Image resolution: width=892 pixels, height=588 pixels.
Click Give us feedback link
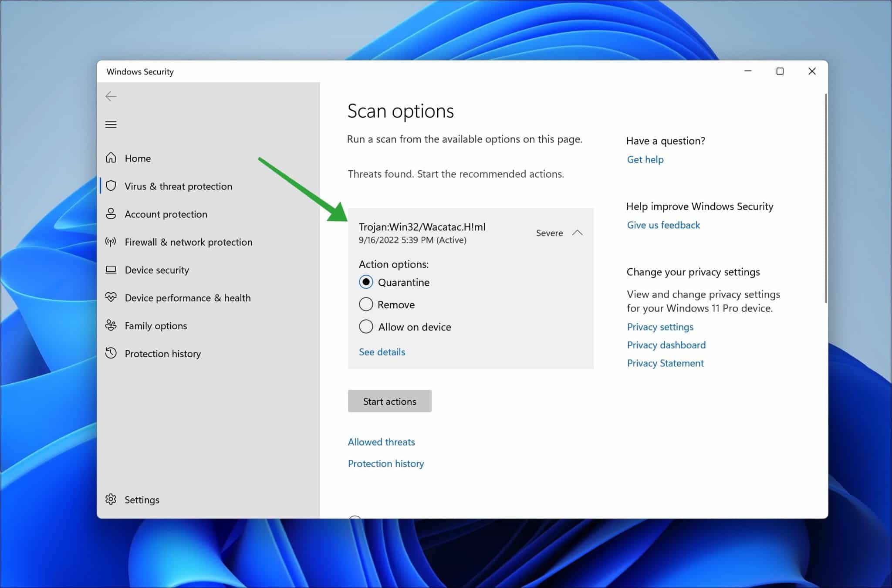point(663,225)
